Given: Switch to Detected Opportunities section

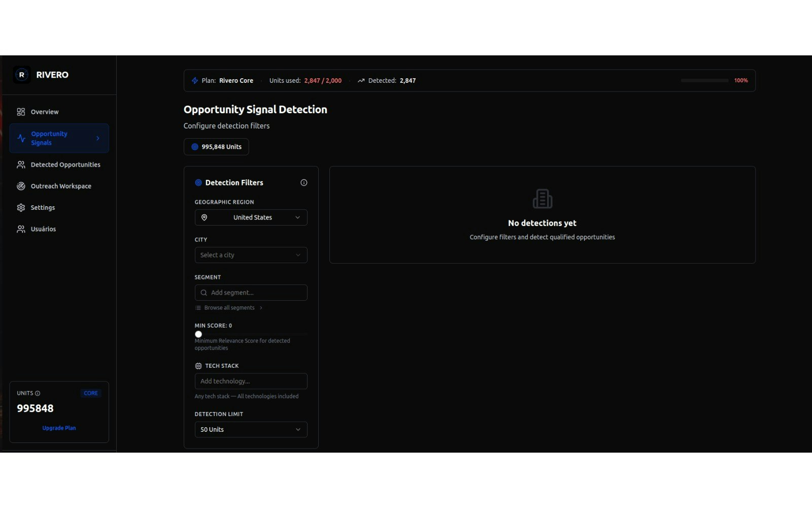Looking at the screenshot, I should coord(65,164).
